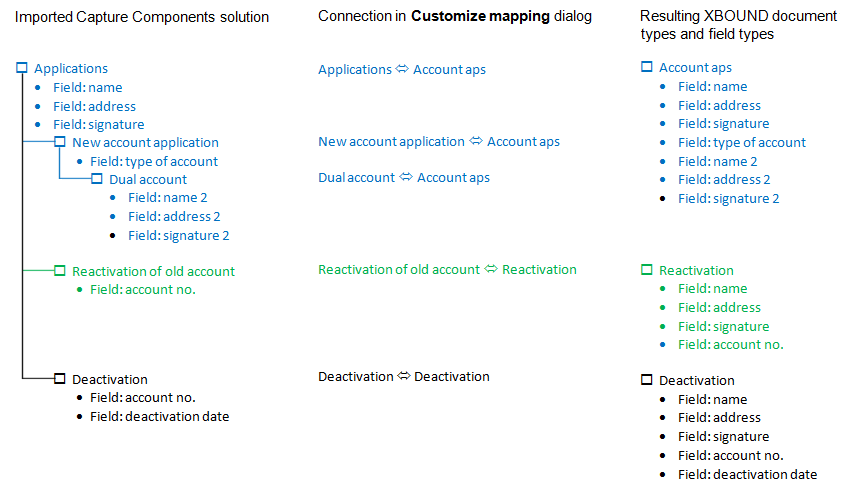Viewport: 849px width, 488px height.
Task: Select Reactivation of old account in the tree
Action: (153, 271)
